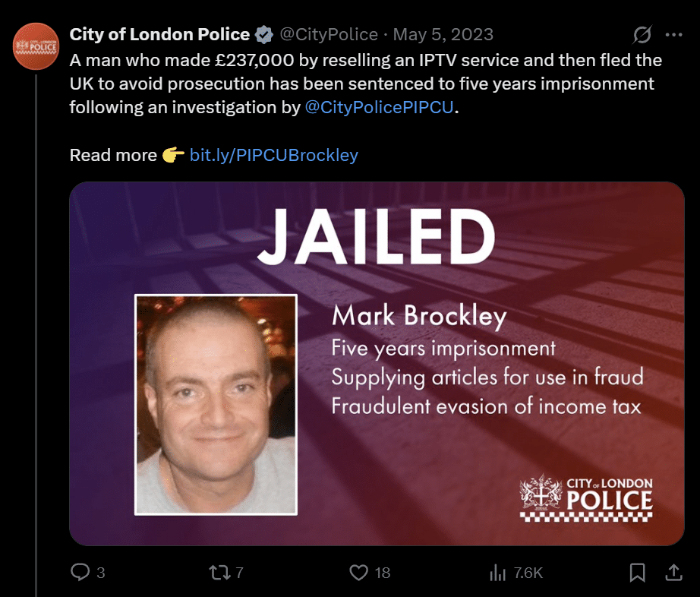Open view analytics bar chart icon

click(498, 573)
